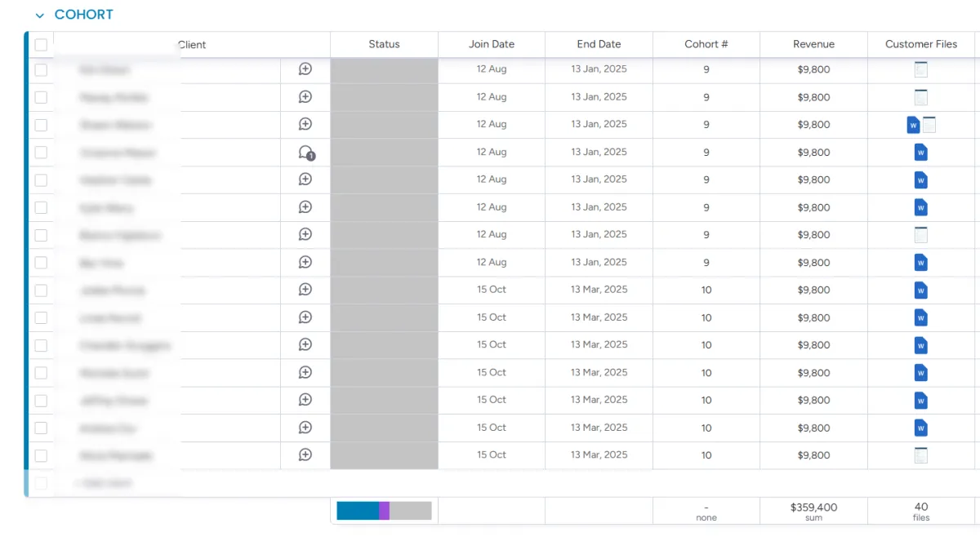Click the Revenue column header

(x=813, y=45)
